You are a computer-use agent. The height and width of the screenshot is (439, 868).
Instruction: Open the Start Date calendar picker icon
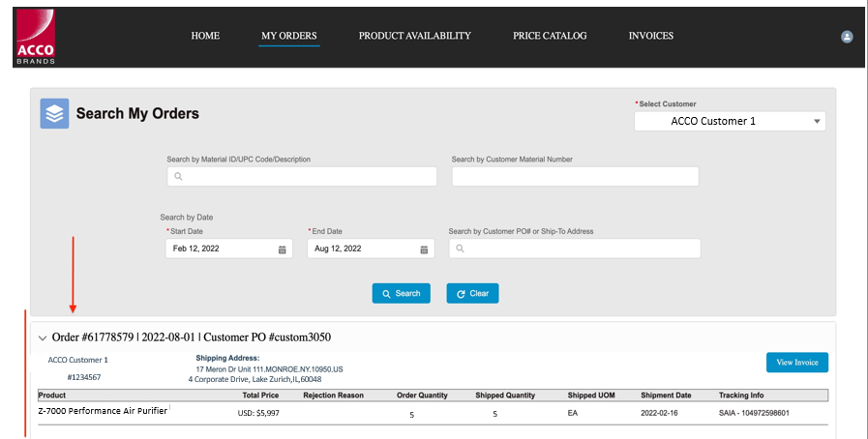pyautogui.click(x=282, y=249)
